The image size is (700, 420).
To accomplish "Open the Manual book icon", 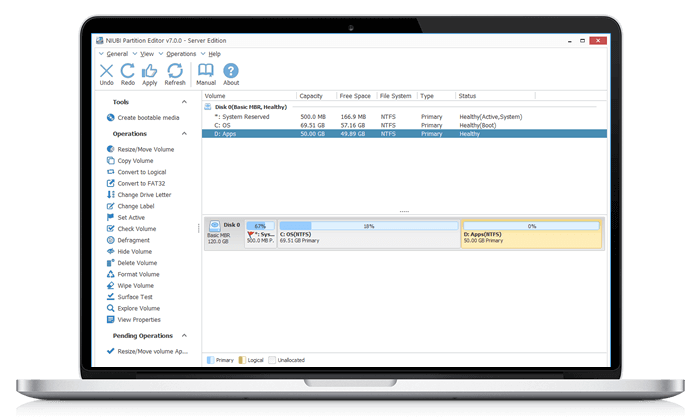I will point(206,71).
